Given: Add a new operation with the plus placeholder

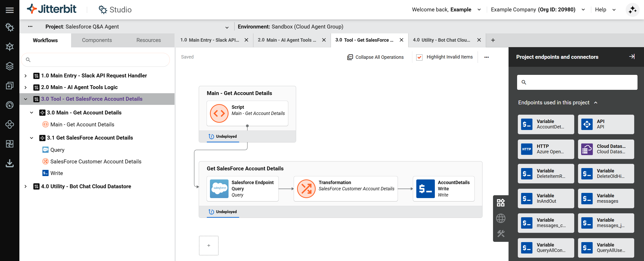Looking at the screenshot, I should coord(209,245).
